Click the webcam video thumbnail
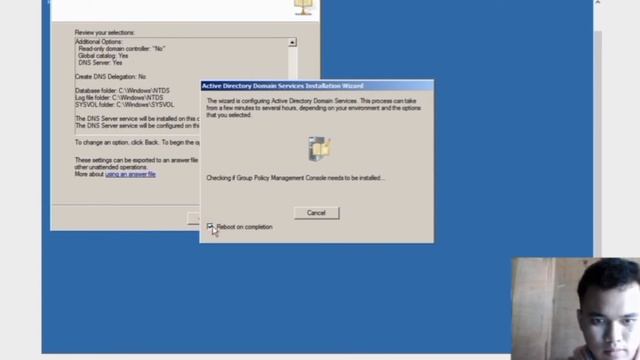Image resolution: width=640 pixels, height=360 pixels. 576,309
